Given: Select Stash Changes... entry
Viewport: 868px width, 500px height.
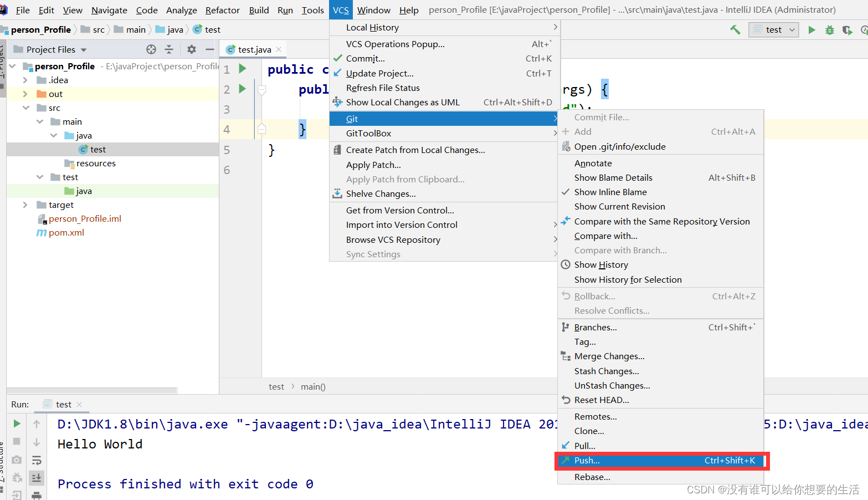Looking at the screenshot, I should [660, 371].
